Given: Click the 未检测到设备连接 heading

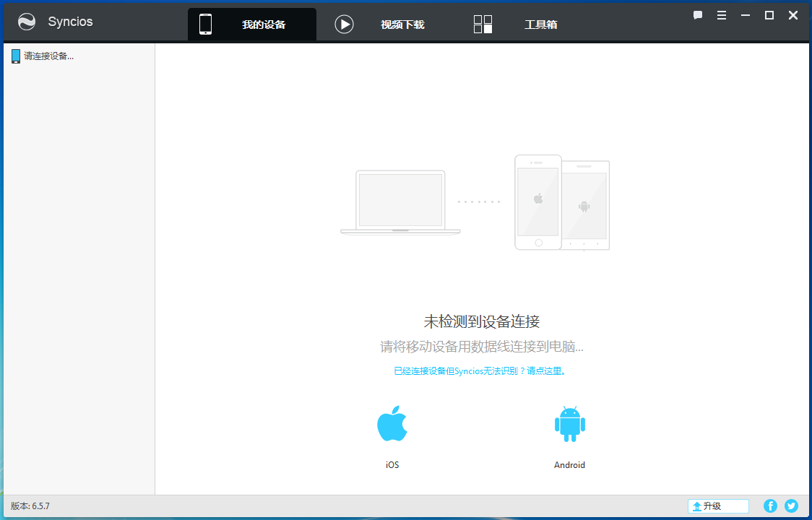Looking at the screenshot, I should point(482,321).
